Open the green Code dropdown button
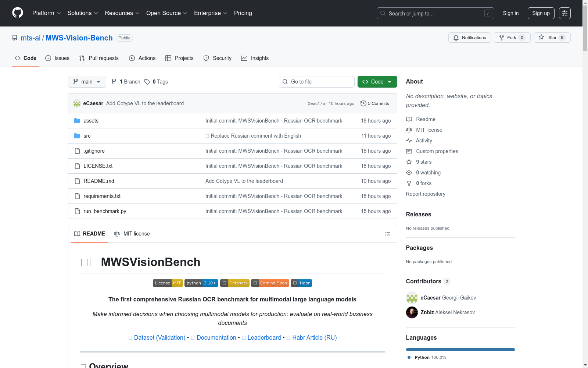 [377, 82]
